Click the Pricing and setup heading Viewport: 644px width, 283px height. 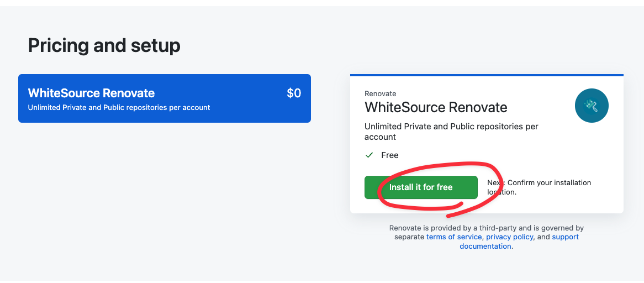tap(104, 45)
